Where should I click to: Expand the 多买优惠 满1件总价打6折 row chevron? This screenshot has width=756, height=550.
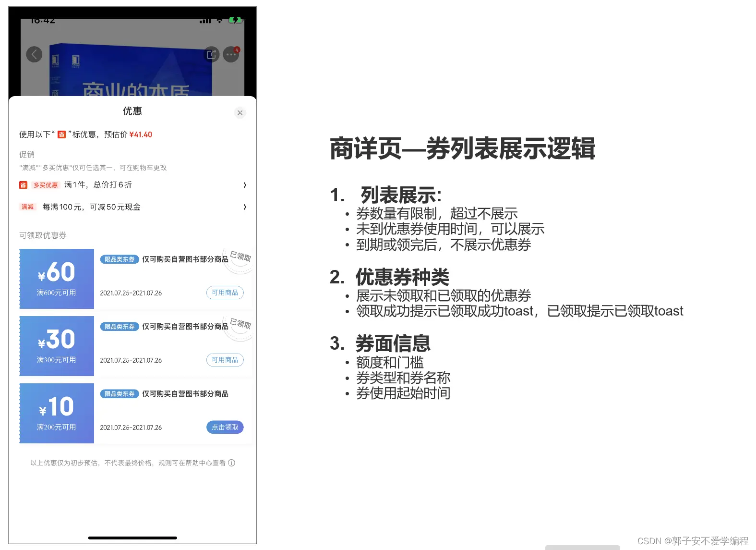click(x=245, y=185)
